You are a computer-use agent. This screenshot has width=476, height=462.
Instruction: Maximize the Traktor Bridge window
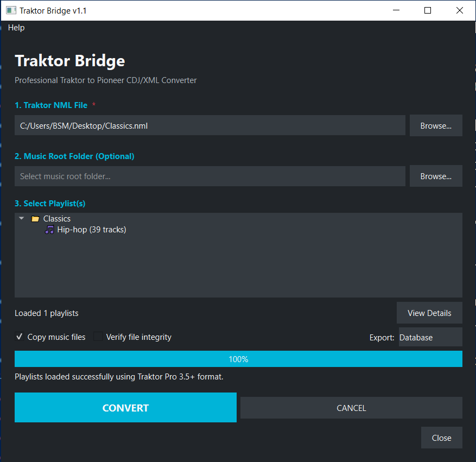[x=428, y=10]
